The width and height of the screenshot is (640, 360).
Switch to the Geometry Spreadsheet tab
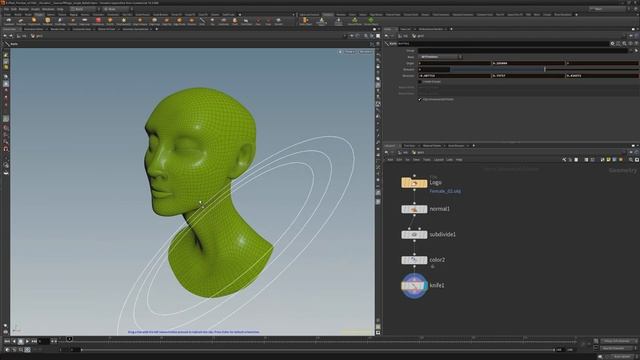[135, 29]
